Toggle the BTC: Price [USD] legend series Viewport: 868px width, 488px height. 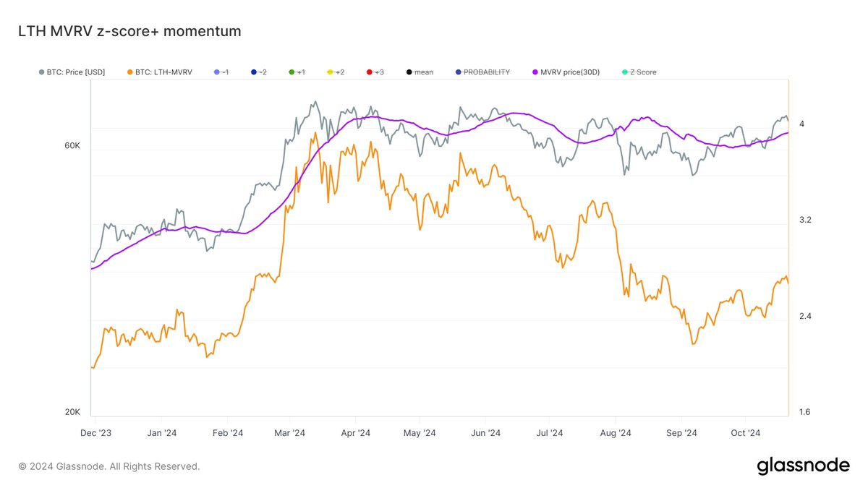click(x=72, y=72)
